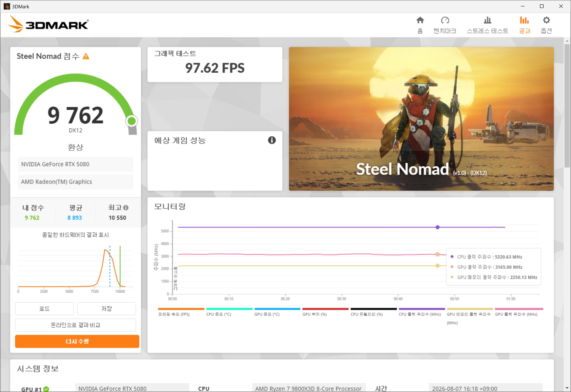
Task: Minimize the 3DMark window
Action: tap(522, 6)
